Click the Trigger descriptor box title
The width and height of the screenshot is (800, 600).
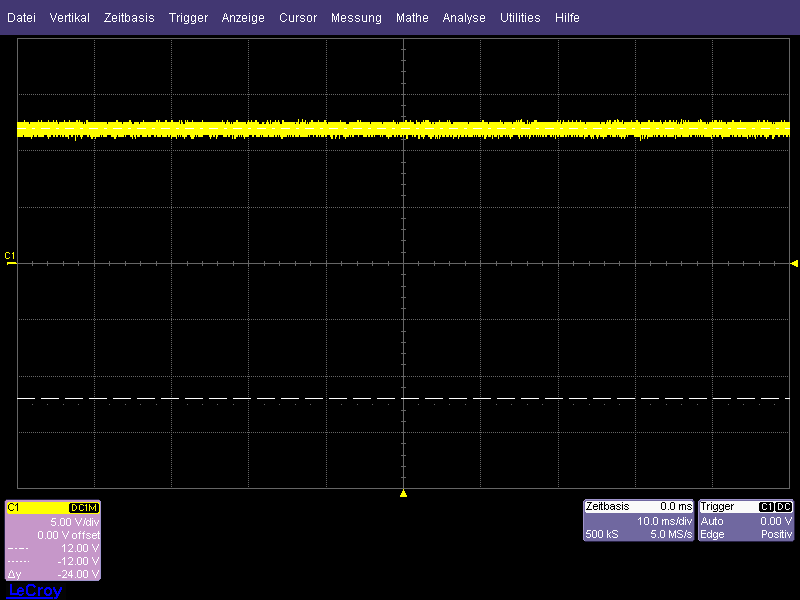click(717, 507)
